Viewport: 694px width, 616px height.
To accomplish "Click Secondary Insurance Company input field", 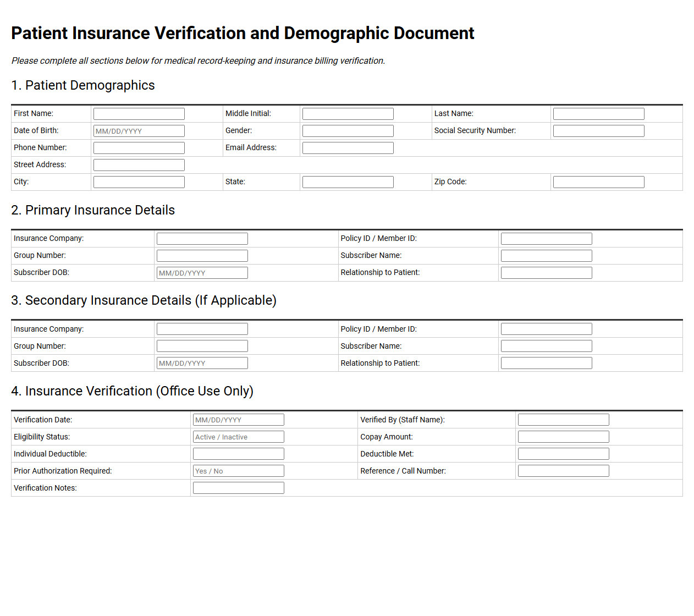I will (202, 329).
